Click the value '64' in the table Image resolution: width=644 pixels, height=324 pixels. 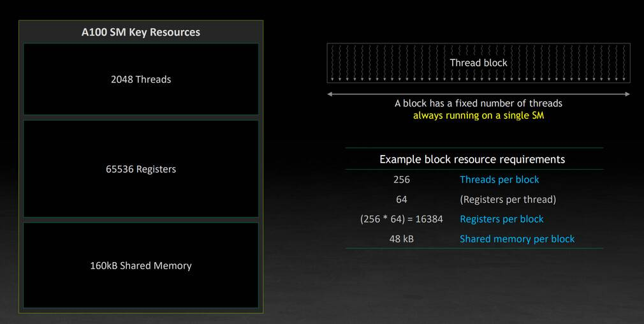click(x=402, y=199)
